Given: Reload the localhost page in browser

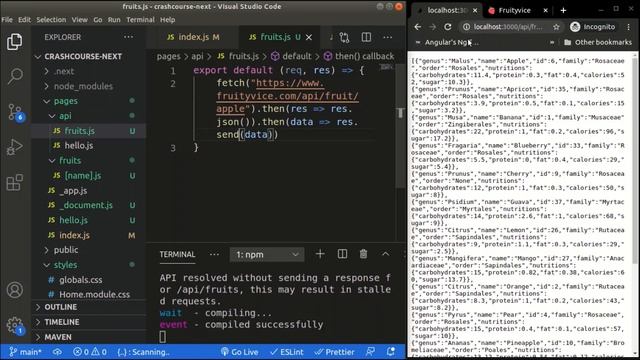Looking at the screenshot, I should 448,27.
